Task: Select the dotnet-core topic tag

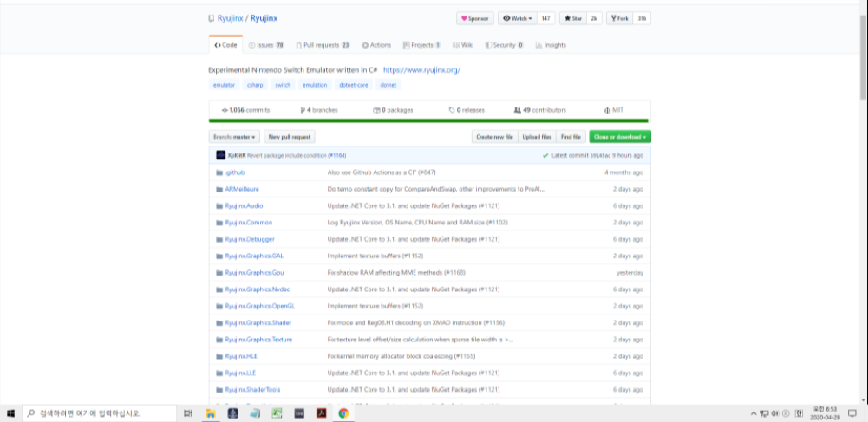Action: click(x=354, y=85)
